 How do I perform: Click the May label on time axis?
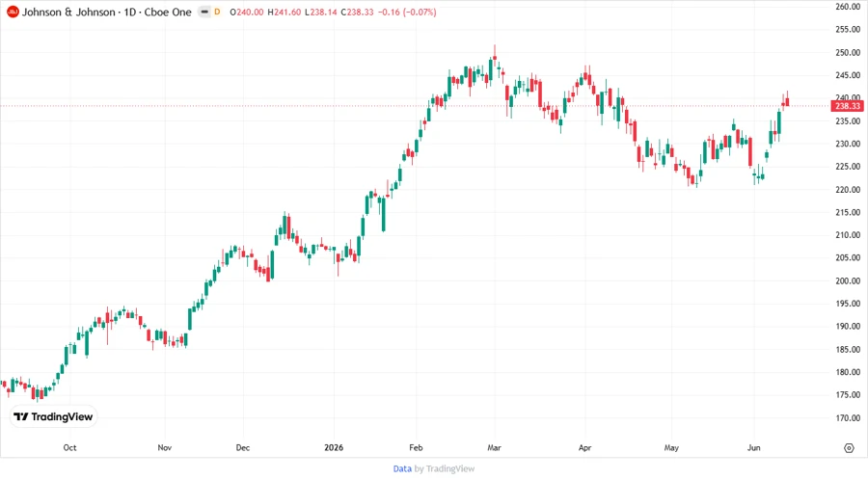pyautogui.click(x=671, y=448)
